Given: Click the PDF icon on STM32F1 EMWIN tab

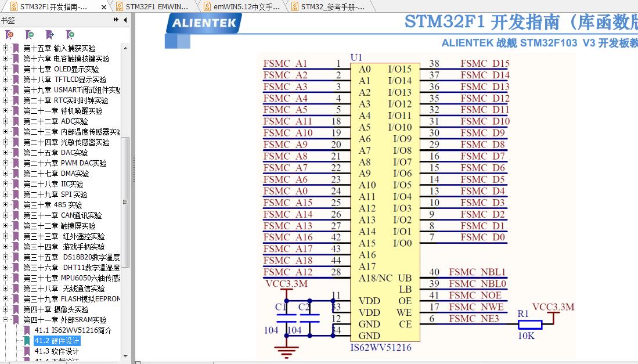Looking at the screenshot, I should [120, 6].
